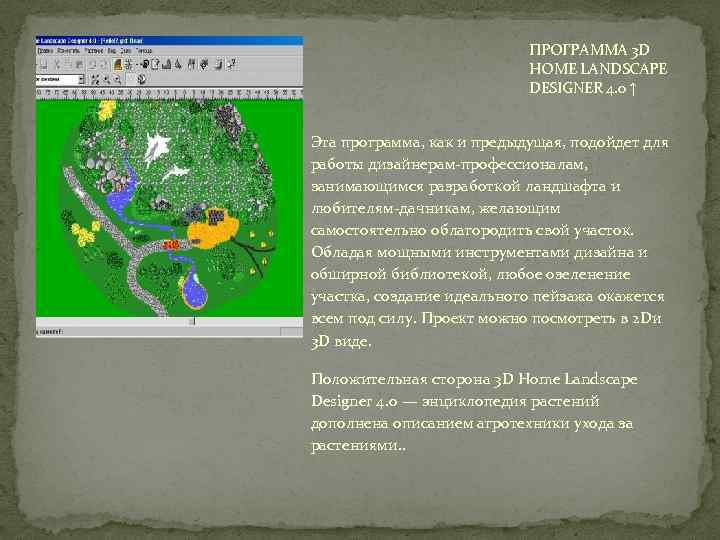
Task: Click the zoom in magnifier icon
Action: [107, 79]
